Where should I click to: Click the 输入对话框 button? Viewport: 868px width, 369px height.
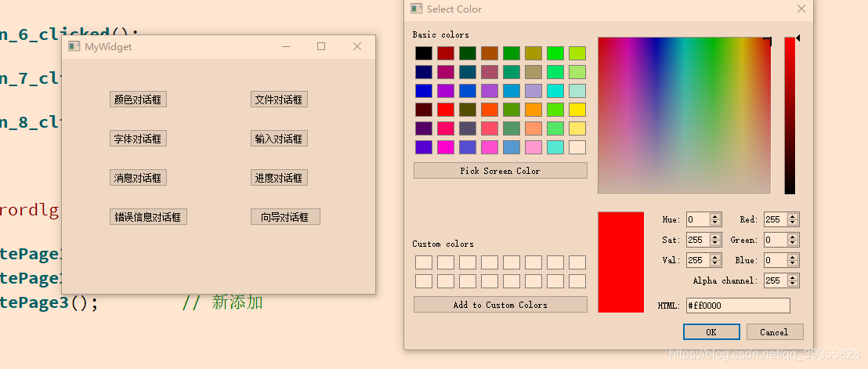click(279, 139)
